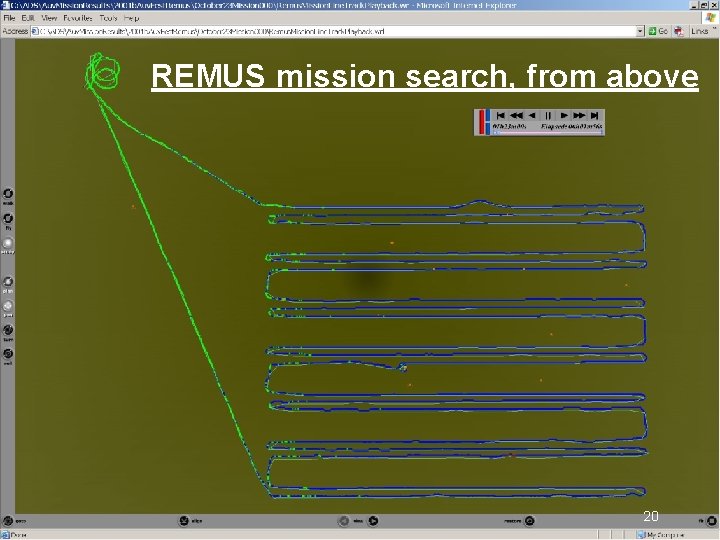This screenshot has height=540, width=720.
Task: Click the green looping track at top left
Action: click(x=102, y=72)
